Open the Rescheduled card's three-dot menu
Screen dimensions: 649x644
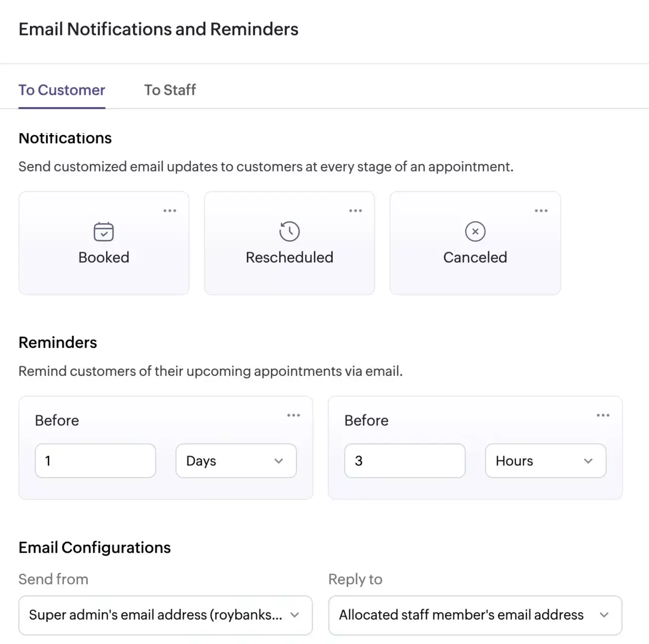(356, 211)
